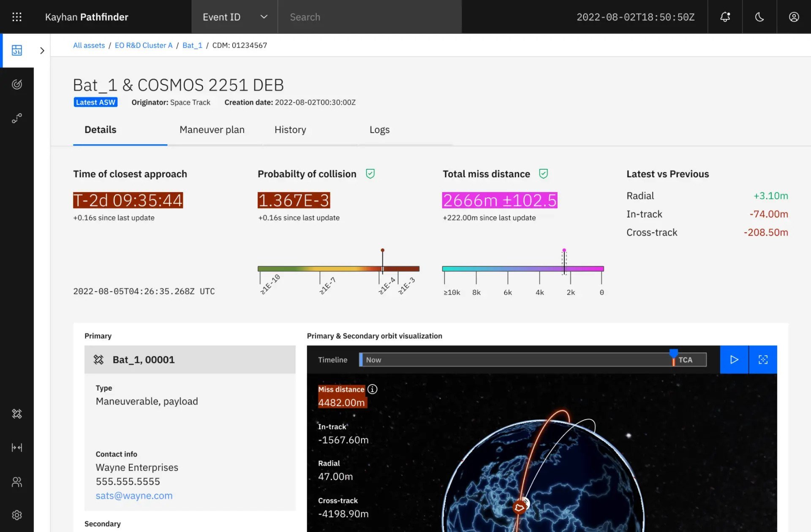Open the settings gear in sidebar

pos(17,515)
